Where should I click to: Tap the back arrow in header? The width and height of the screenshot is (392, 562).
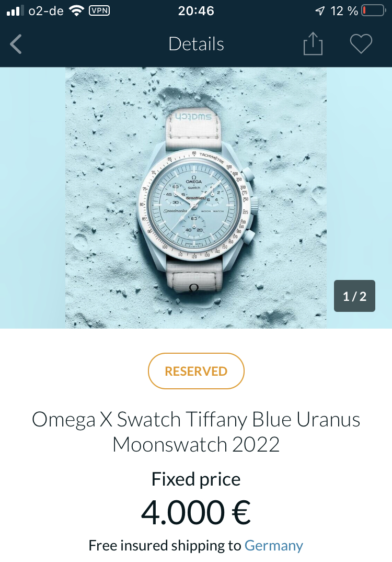pyautogui.click(x=16, y=44)
